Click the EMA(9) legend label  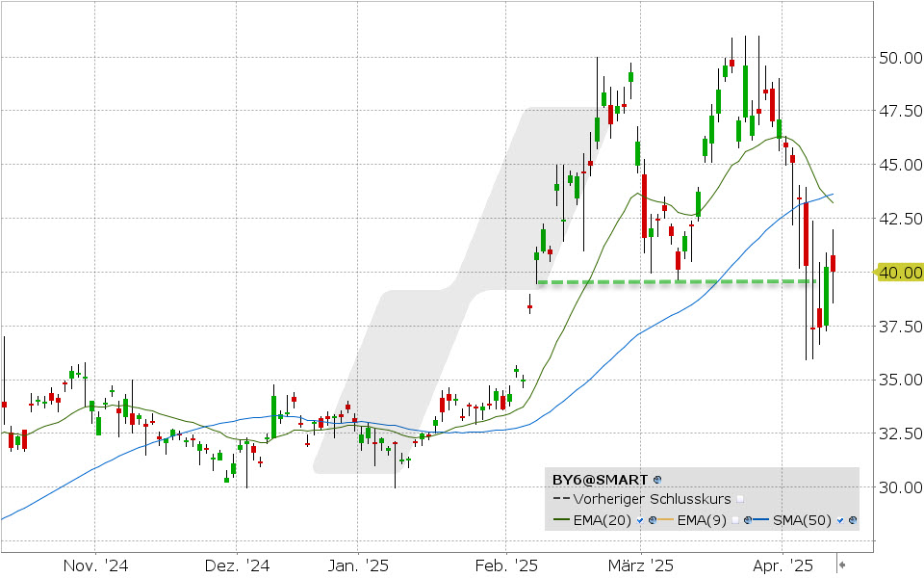pos(702,520)
